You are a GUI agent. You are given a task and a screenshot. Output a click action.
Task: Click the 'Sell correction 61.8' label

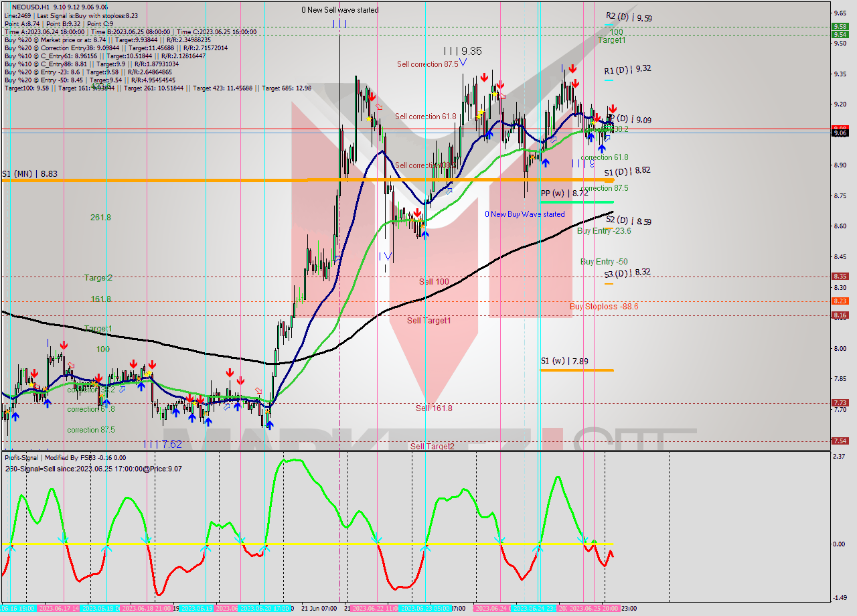tap(425, 117)
